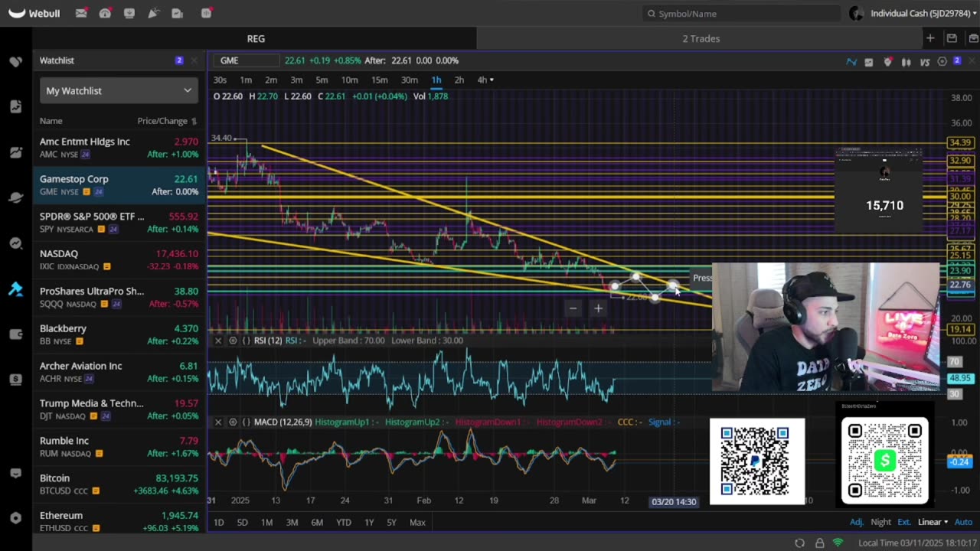Select the 5m chart interval
The image size is (980, 551).
click(x=322, y=80)
